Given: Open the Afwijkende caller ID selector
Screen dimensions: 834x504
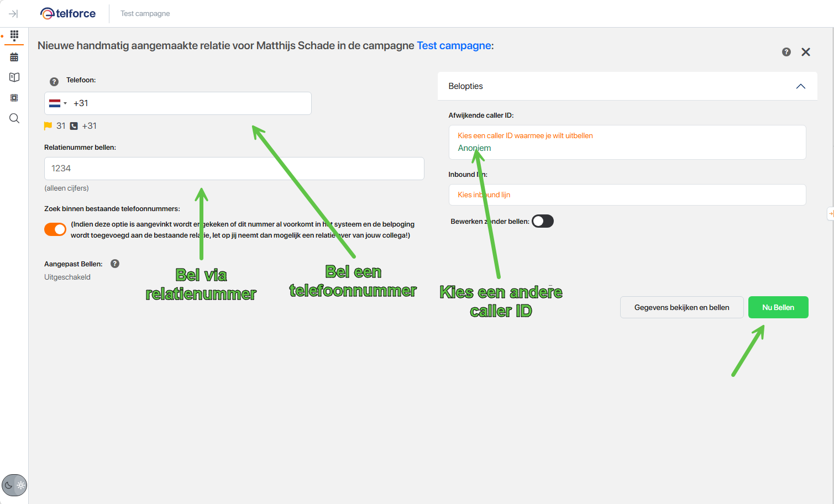Looking at the screenshot, I should [x=627, y=142].
